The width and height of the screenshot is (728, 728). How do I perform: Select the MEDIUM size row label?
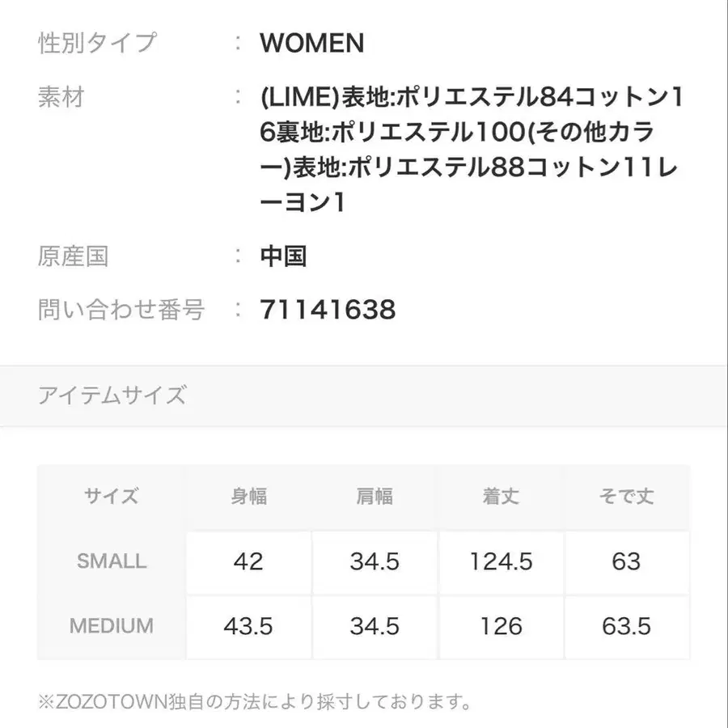click(112, 626)
